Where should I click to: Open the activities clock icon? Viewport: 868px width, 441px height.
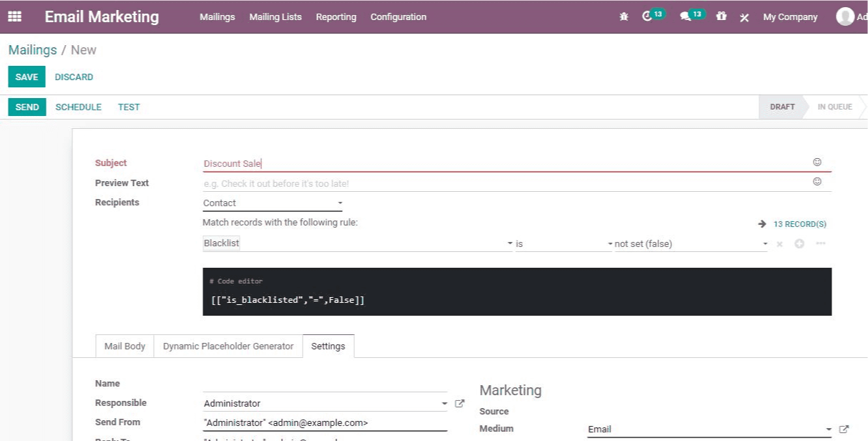648,16
